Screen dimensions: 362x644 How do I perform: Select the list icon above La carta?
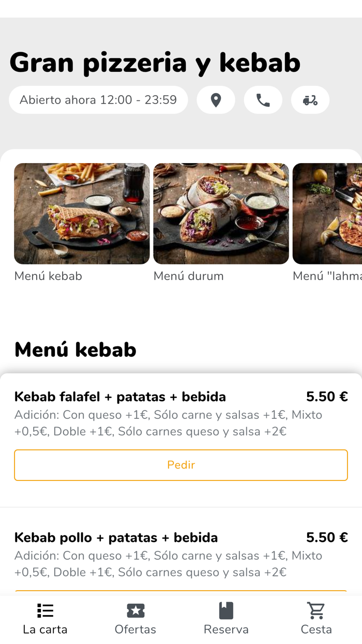coord(45,610)
